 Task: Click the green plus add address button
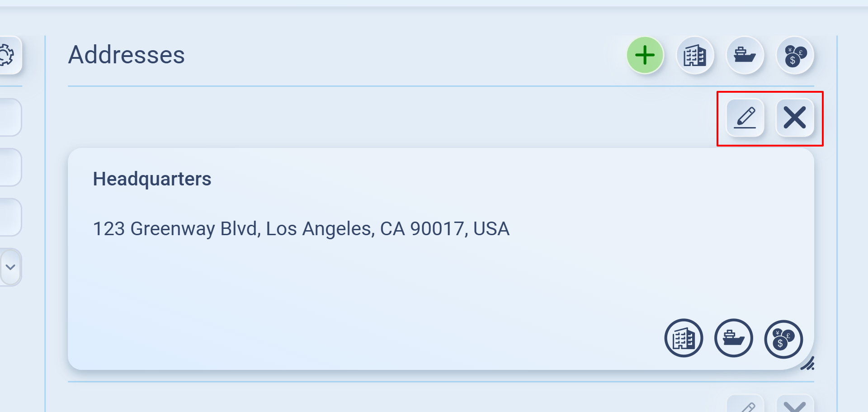[645, 55]
